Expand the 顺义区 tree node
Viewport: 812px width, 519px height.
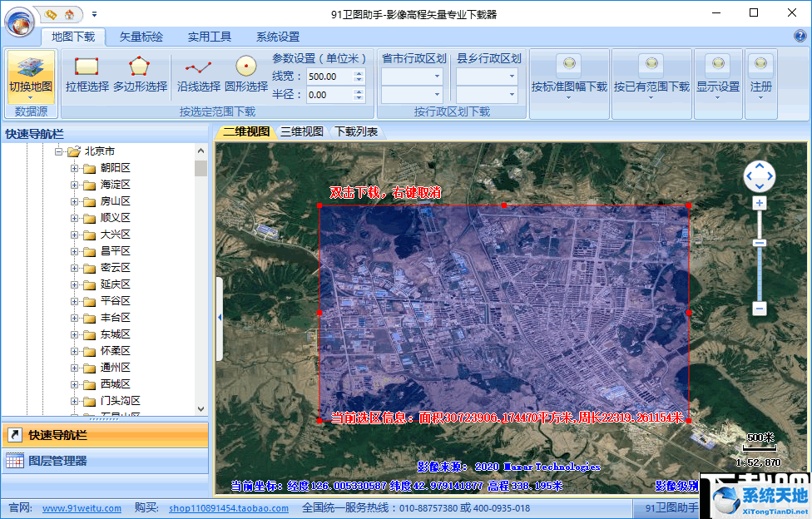75,219
